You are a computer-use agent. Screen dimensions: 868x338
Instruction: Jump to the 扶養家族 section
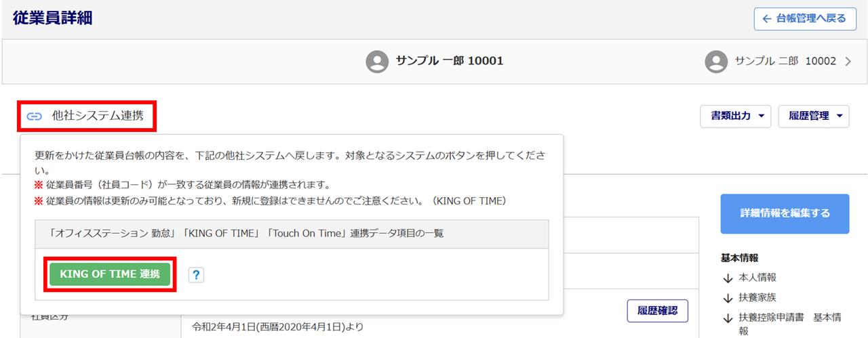[757, 297]
